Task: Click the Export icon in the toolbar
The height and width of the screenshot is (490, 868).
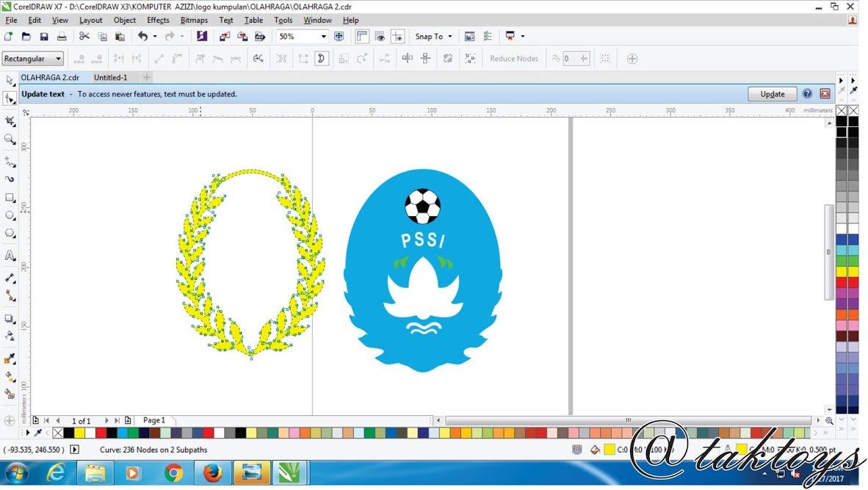Action: pos(242,37)
